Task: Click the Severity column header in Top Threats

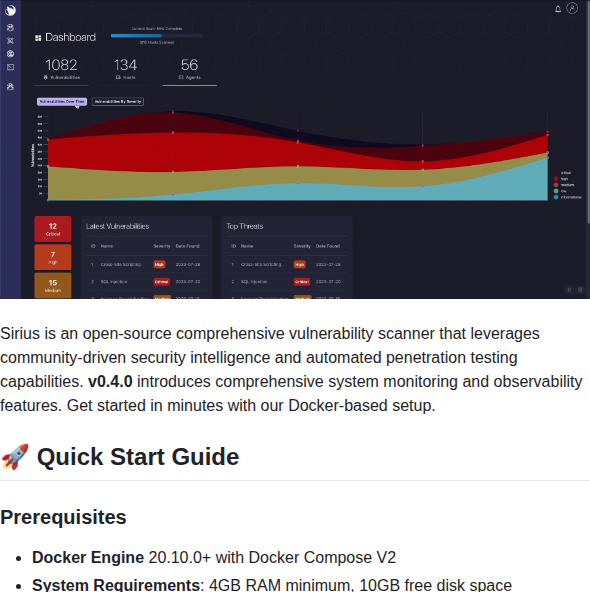Action: [x=302, y=246]
